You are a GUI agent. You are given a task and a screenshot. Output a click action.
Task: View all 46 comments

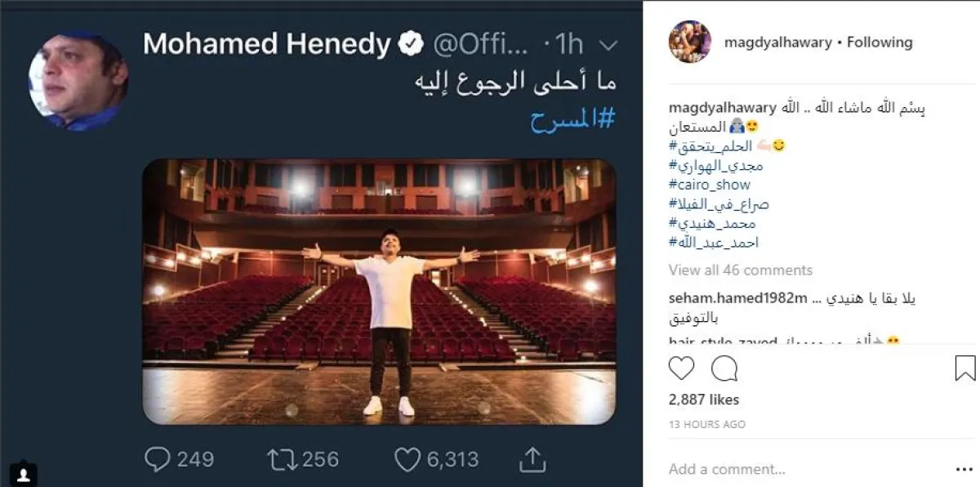740,270
